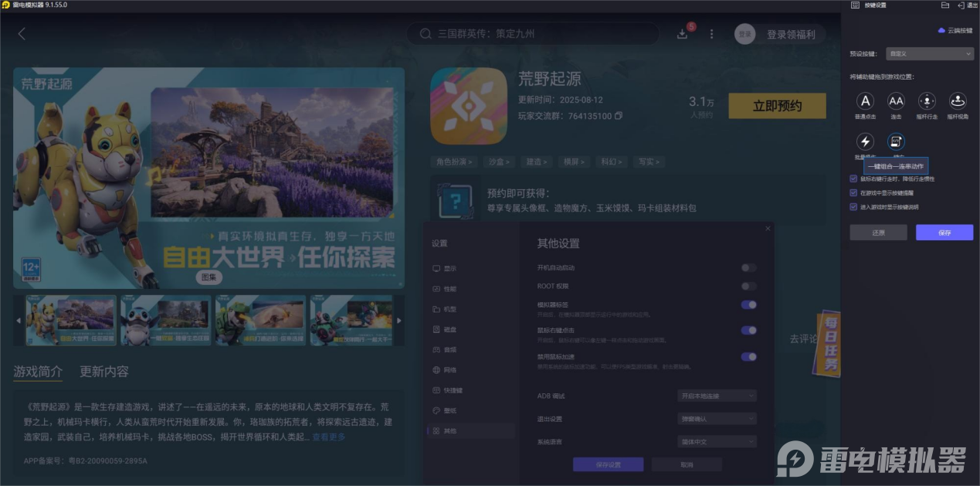Disable the 模拟器标签 emulator label switch

748,304
